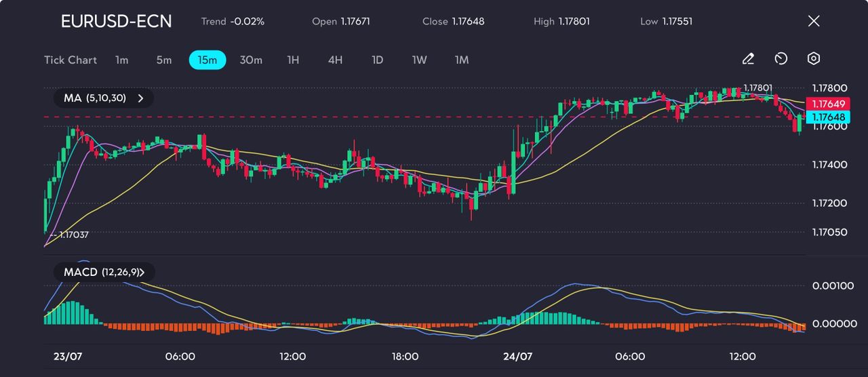
Task: Click the active 15m timeframe button
Action: [207, 60]
